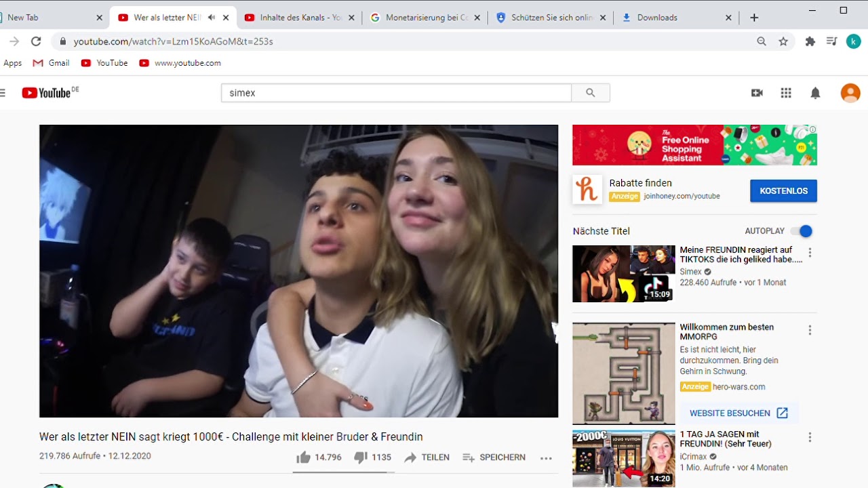The height and width of the screenshot is (488, 868).
Task: Click the video player
Action: click(x=298, y=271)
